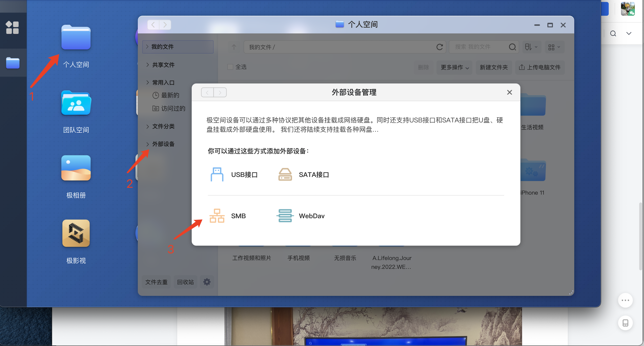Screen dimensions: 644x346
Task: Launch the 极影视 video app
Action: (76, 233)
